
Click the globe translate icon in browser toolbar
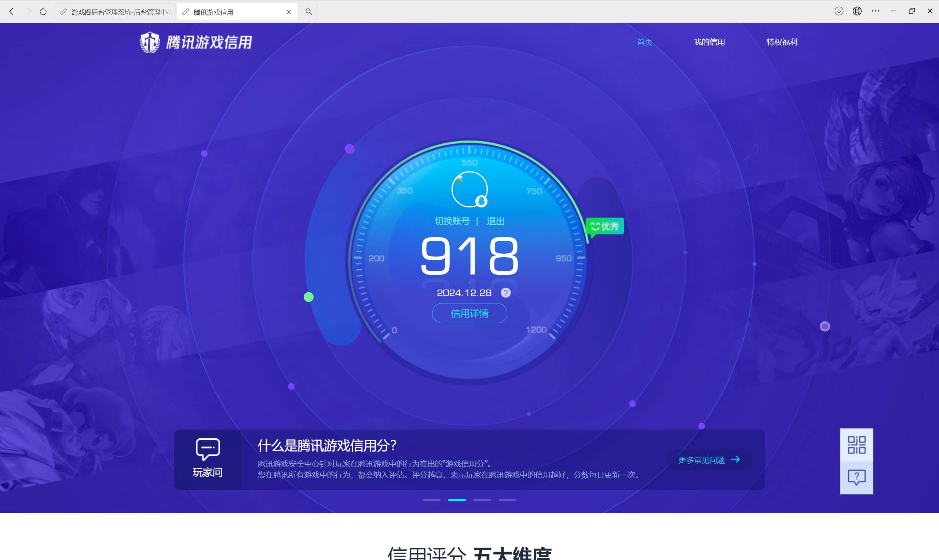pos(857,11)
